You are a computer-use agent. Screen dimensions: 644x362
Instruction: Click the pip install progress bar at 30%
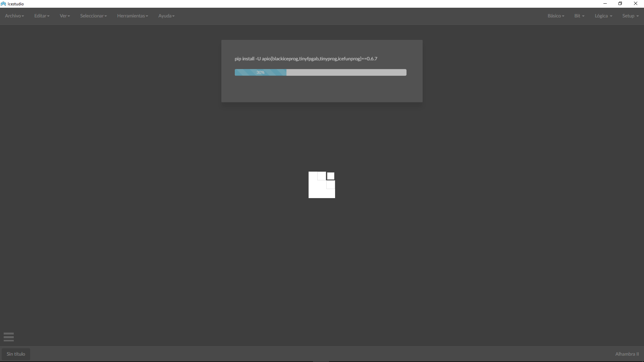pos(320,72)
